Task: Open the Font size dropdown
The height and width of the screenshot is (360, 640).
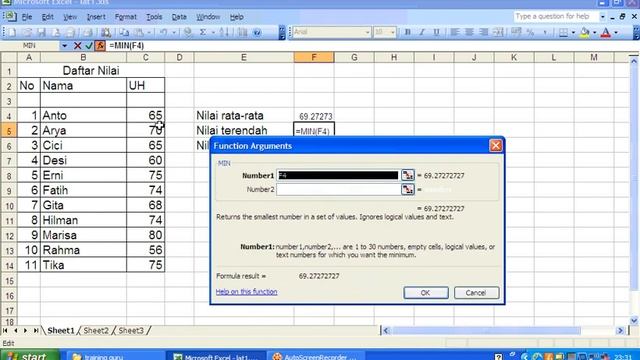Action: tap(392, 32)
